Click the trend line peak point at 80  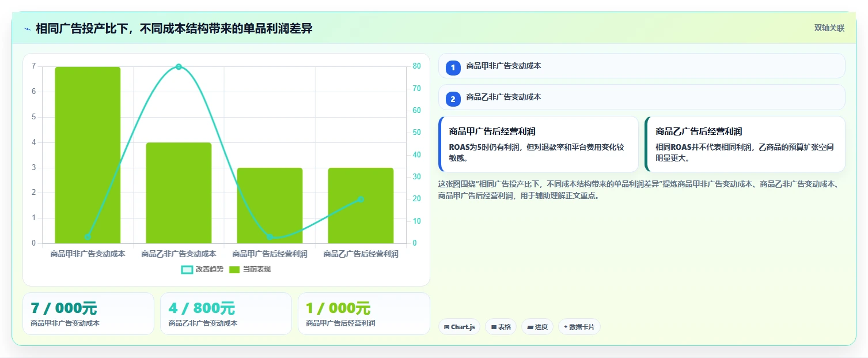click(x=179, y=67)
